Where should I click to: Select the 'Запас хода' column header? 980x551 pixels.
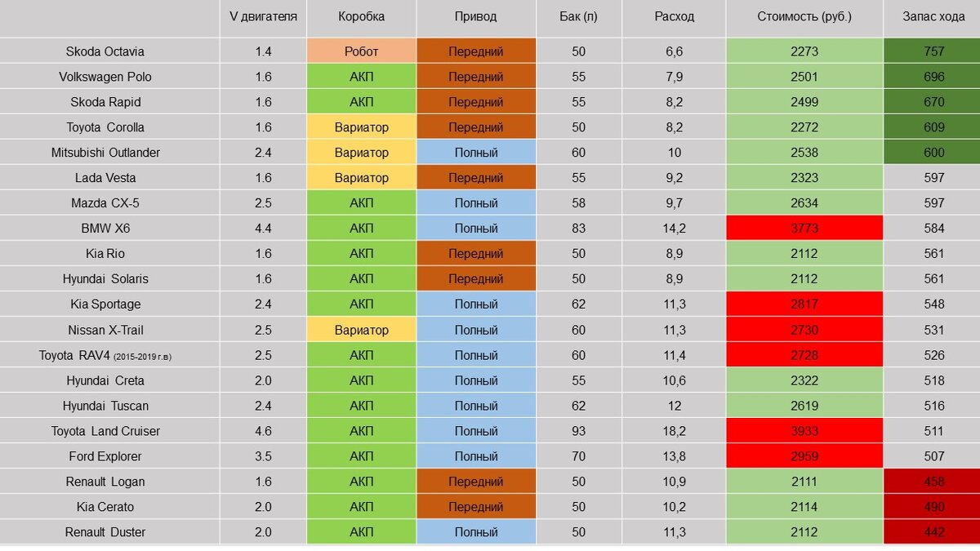coord(933,16)
